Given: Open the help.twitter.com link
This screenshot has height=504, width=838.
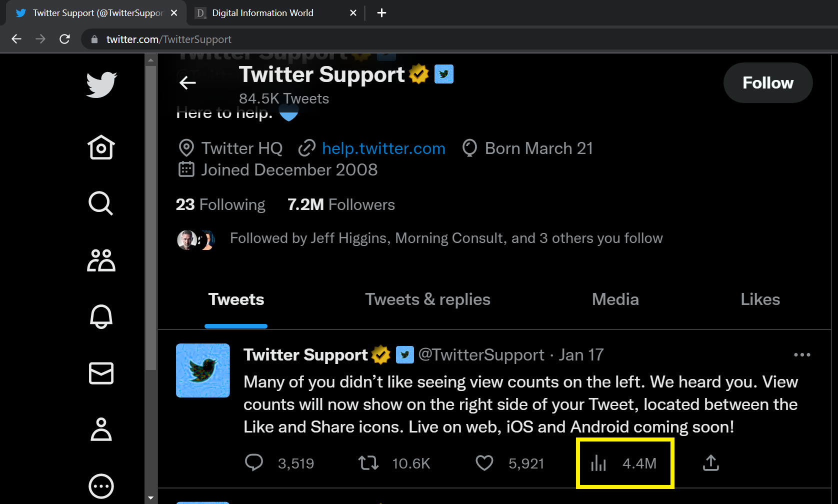Looking at the screenshot, I should 383,148.
